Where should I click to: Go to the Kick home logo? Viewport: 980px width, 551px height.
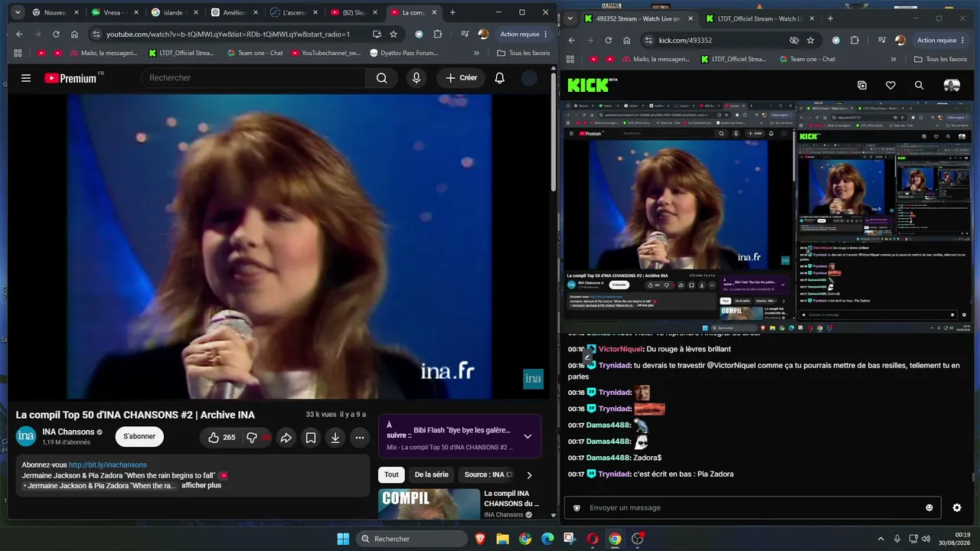[589, 86]
